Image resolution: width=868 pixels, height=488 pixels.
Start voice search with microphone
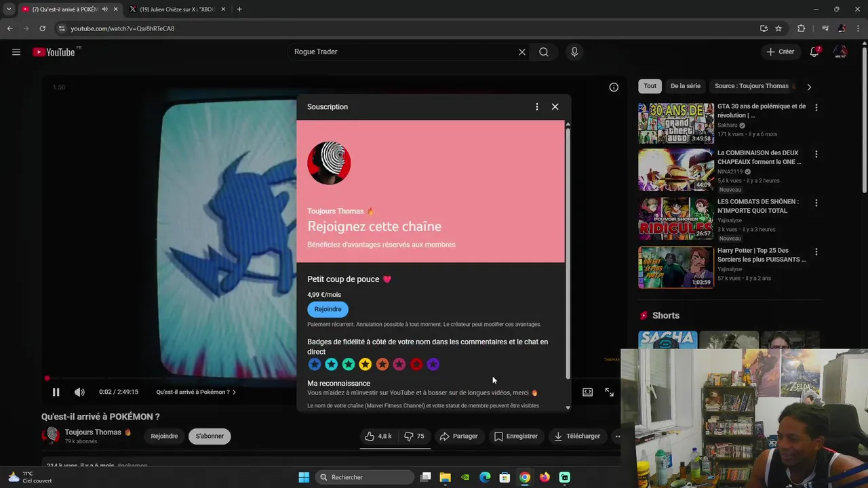[574, 52]
